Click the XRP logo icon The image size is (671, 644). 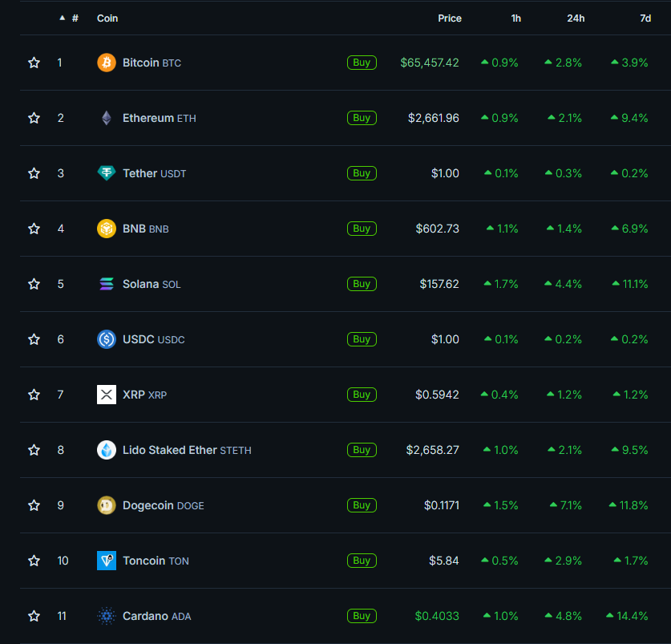[x=107, y=395]
